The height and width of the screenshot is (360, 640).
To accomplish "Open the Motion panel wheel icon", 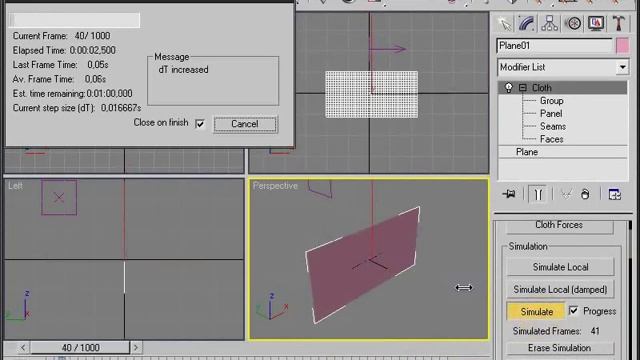I will tap(573, 24).
